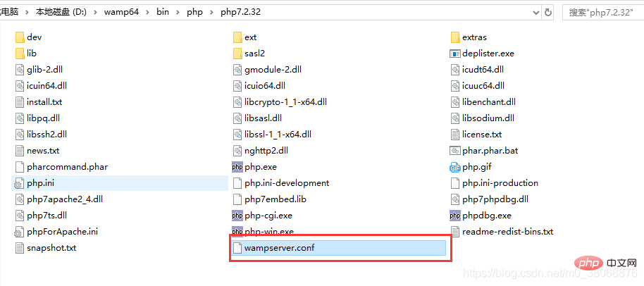Screen dimensions: 644x286
Task: Select the phar.phar.bat batch file icon
Action: pos(455,151)
